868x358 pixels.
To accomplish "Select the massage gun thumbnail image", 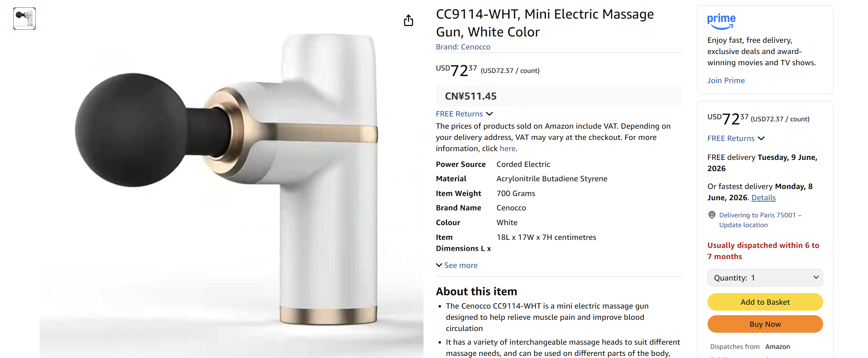I will click(x=25, y=19).
